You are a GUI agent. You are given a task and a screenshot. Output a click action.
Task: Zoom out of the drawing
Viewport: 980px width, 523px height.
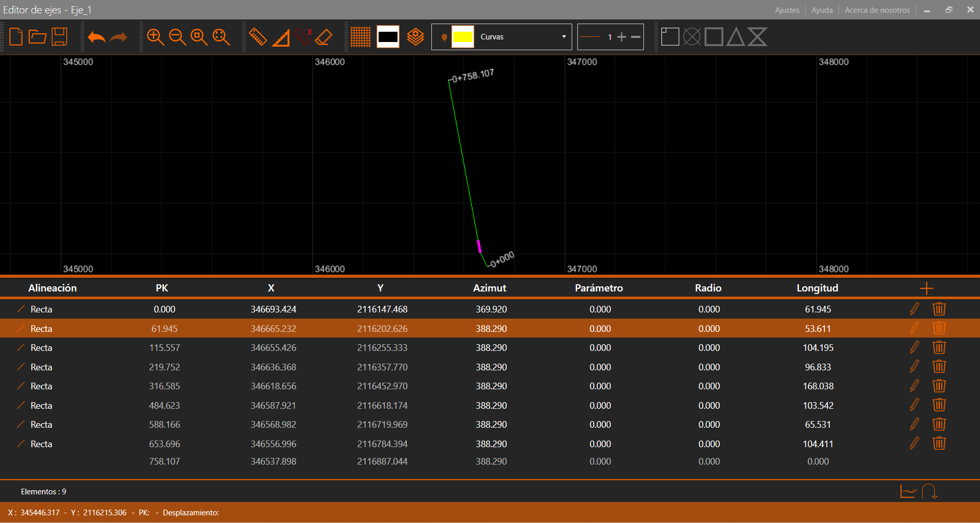(x=177, y=37)
